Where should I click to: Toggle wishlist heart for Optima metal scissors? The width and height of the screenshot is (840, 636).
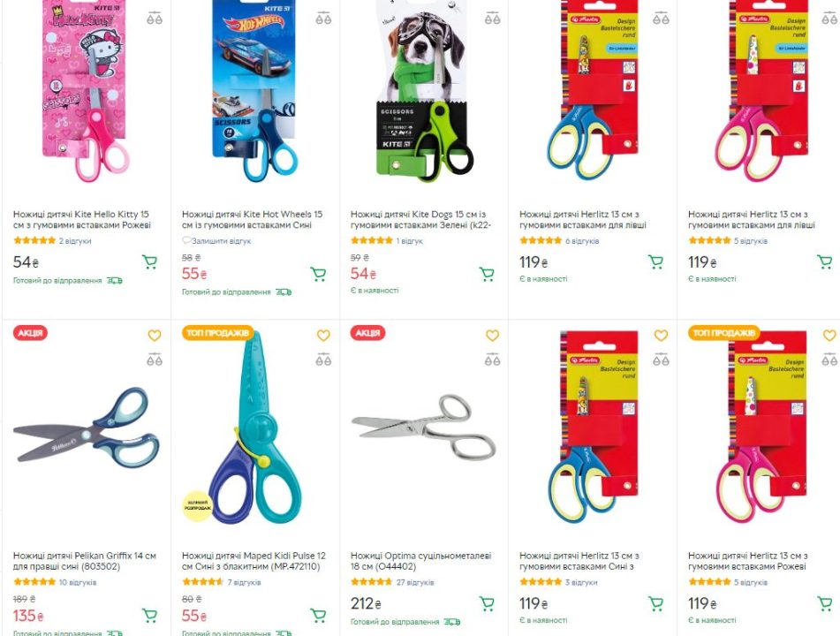click(x=492, y=336)
